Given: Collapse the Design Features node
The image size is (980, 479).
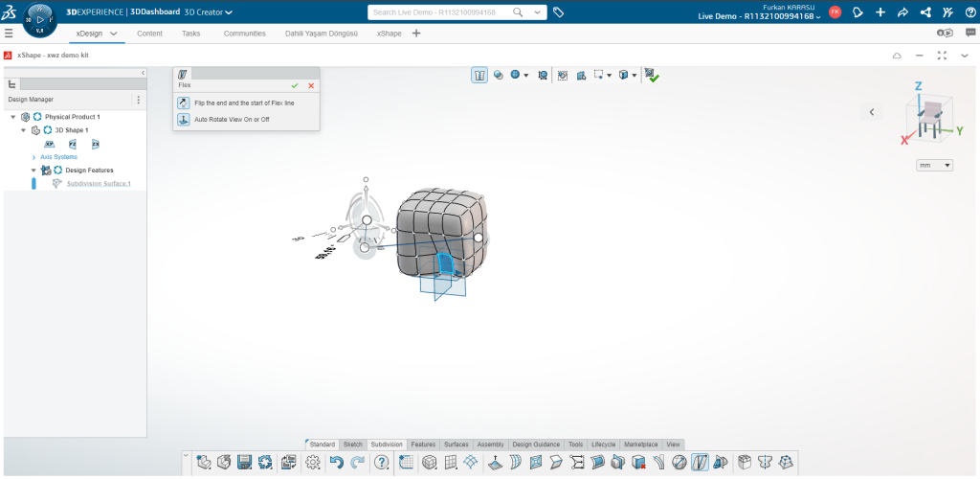Looking at the screenshot, I should tap(33, 171).
